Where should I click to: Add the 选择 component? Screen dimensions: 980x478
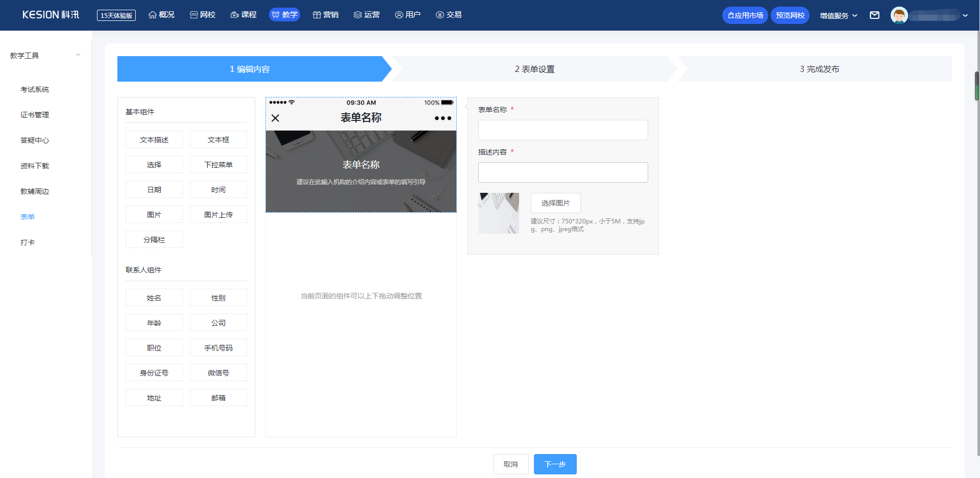154,165
